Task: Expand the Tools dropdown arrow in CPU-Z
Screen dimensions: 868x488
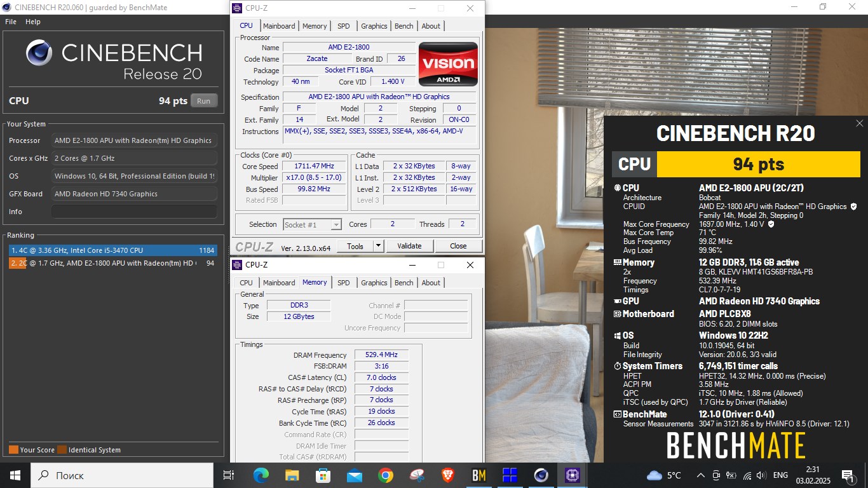Action: pos(378,246)
